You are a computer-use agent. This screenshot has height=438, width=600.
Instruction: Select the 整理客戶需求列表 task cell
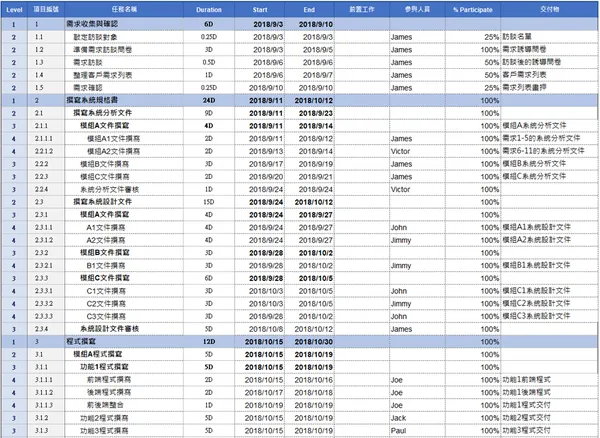[124, 75]
